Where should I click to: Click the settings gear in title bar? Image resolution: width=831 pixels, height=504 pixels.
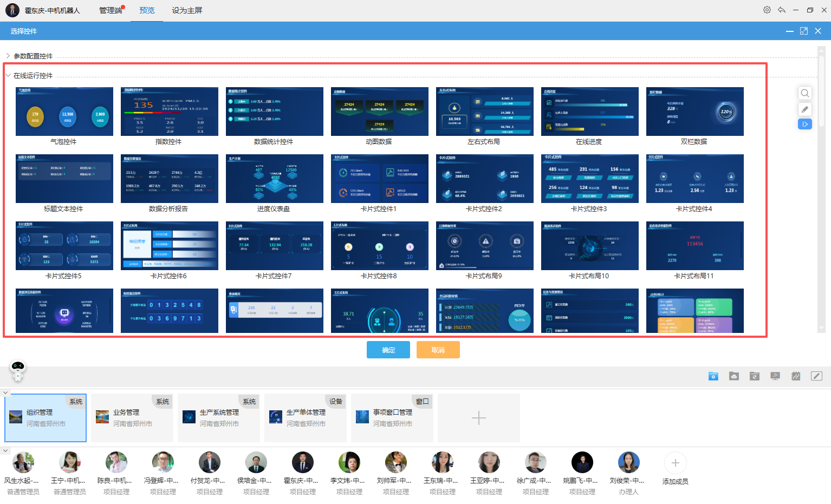[x=767, y=10]
